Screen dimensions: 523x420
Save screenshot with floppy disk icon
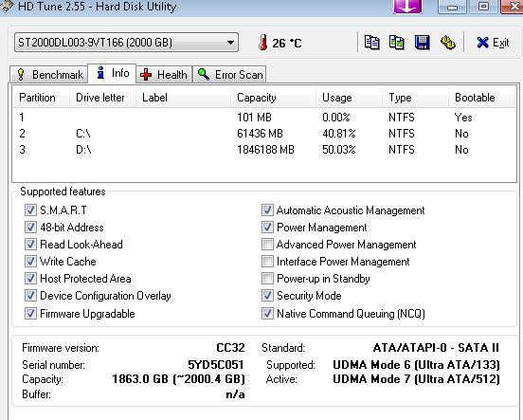pyautogui.click(x=422, y=43)
